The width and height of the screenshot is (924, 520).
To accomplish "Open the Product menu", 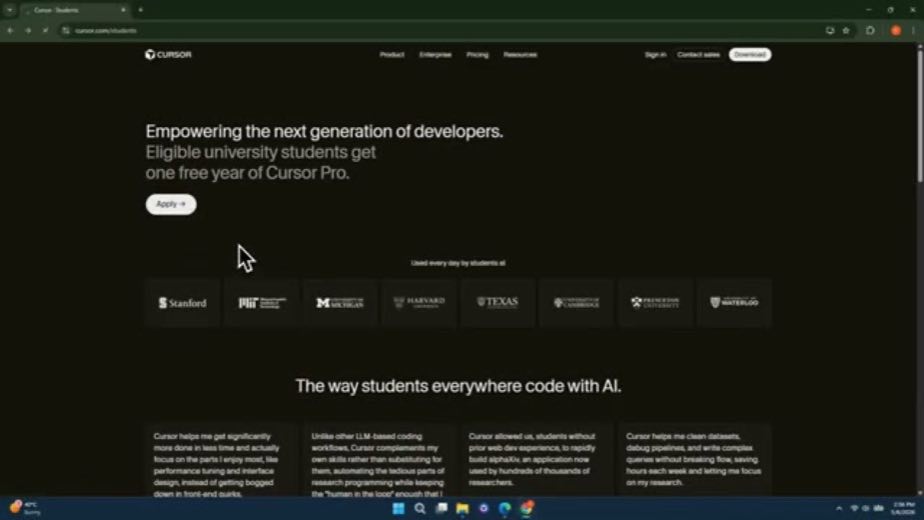I will [x=392, y=55].
